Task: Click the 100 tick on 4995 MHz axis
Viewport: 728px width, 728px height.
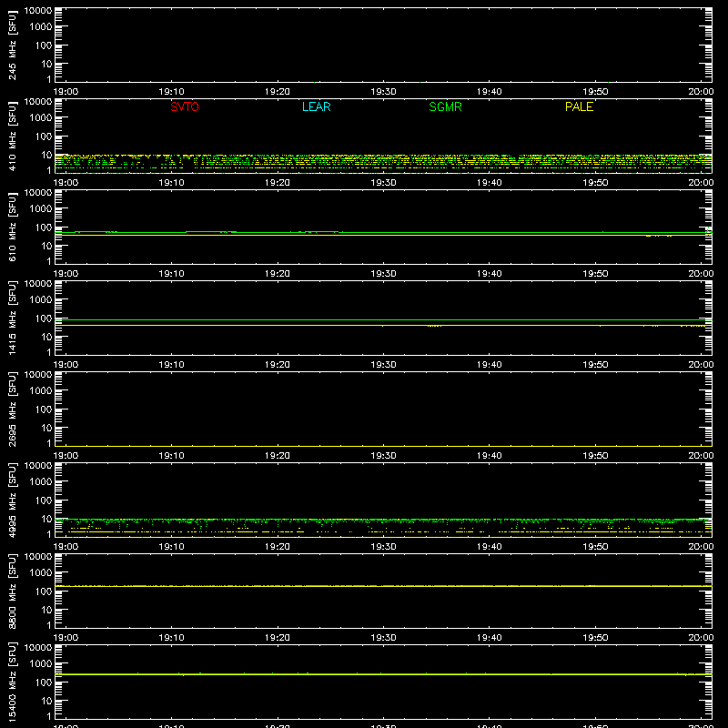Action: pos(44,500)
